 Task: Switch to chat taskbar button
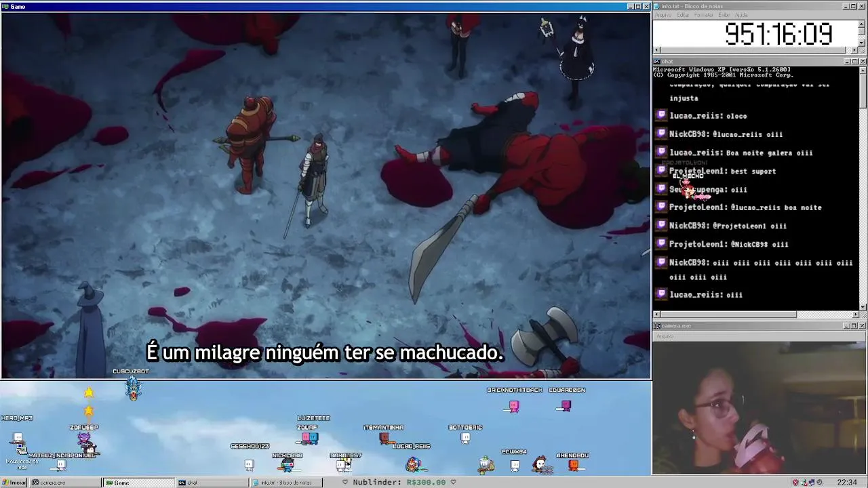pyautogui.click(x=212, y=483)
